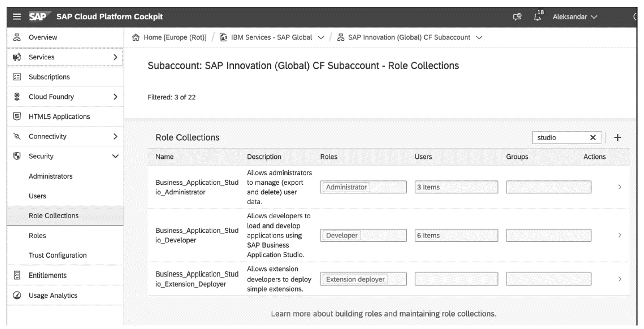The width and height of the screenshot is (644, 329).
Task: Click the Administrator role token
Action: pos(346,187)
